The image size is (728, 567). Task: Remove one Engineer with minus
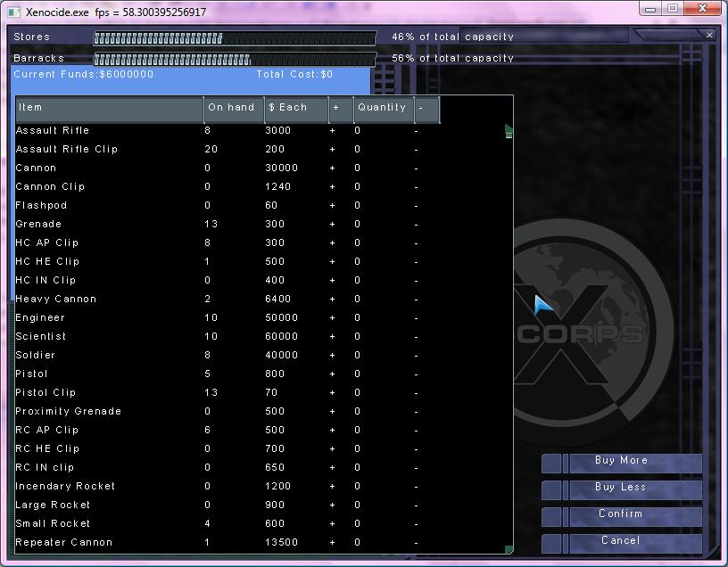pyautogui.click(x=416, y=318)
